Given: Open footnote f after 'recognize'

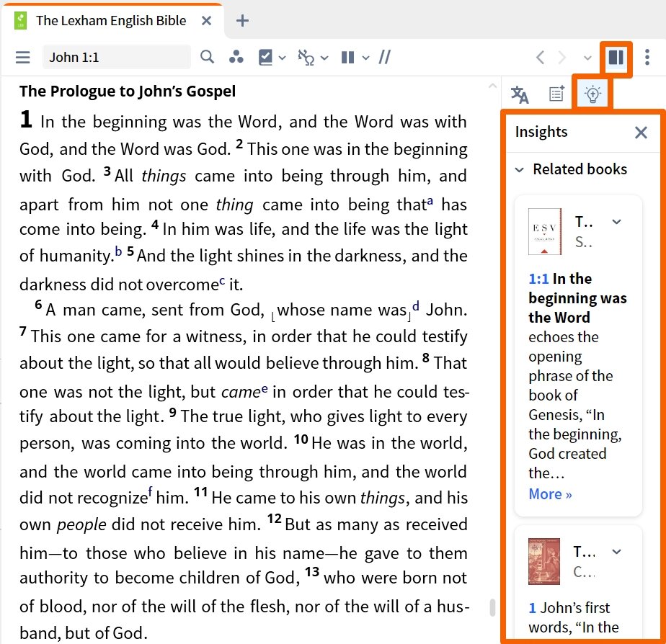Looking at the screenshot, I should (151, 493).
